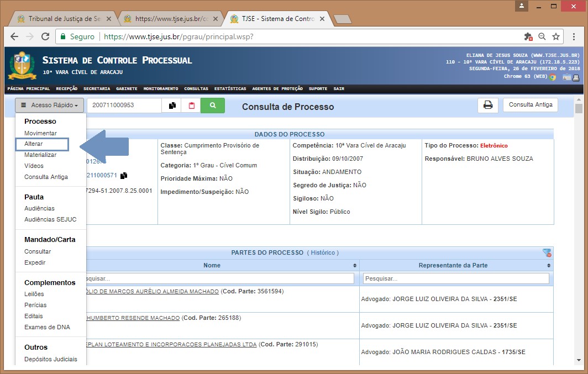The width and height of the screenshot is (588, 374).
Task: Open the Histórico link in Partes do Processo
Action: tap(323, 252)
